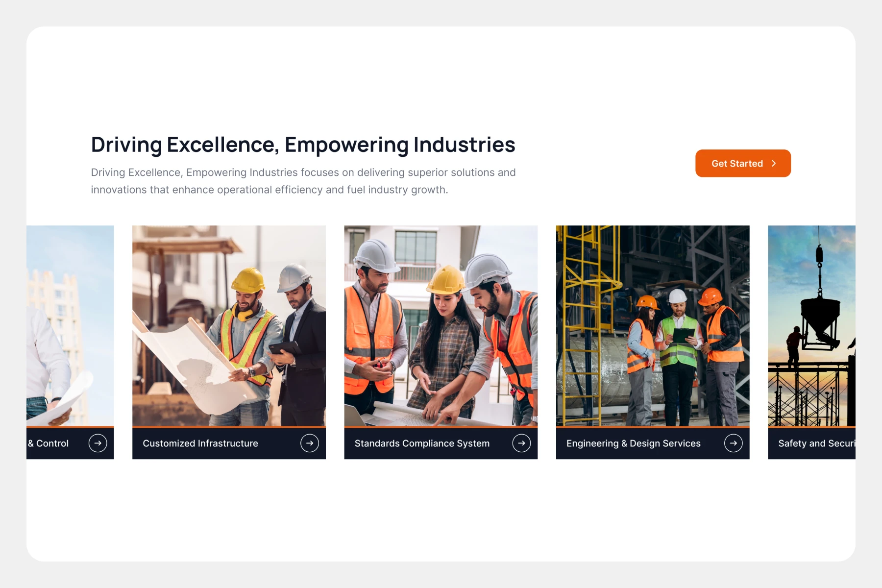Open the Safety and Security card title

coord(816,443)
